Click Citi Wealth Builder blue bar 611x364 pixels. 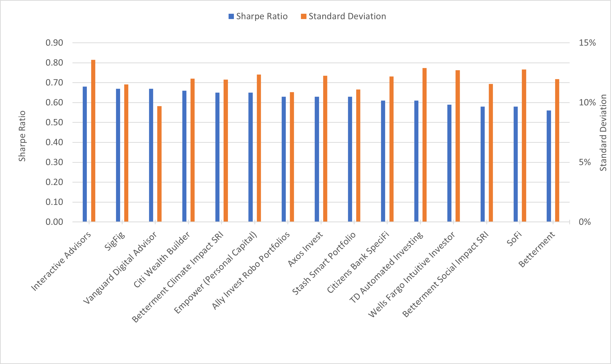point(184,156)
